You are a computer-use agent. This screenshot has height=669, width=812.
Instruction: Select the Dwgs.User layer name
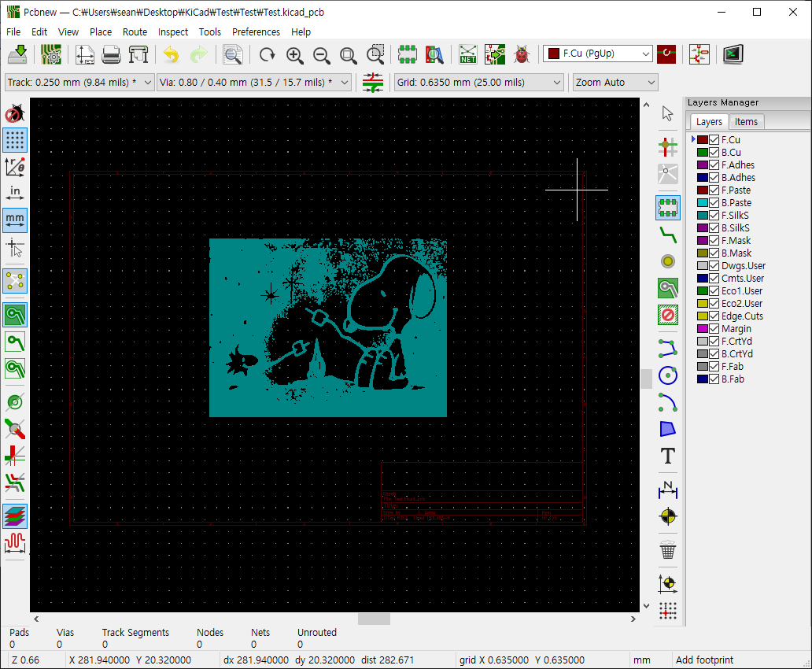point(743,266)
